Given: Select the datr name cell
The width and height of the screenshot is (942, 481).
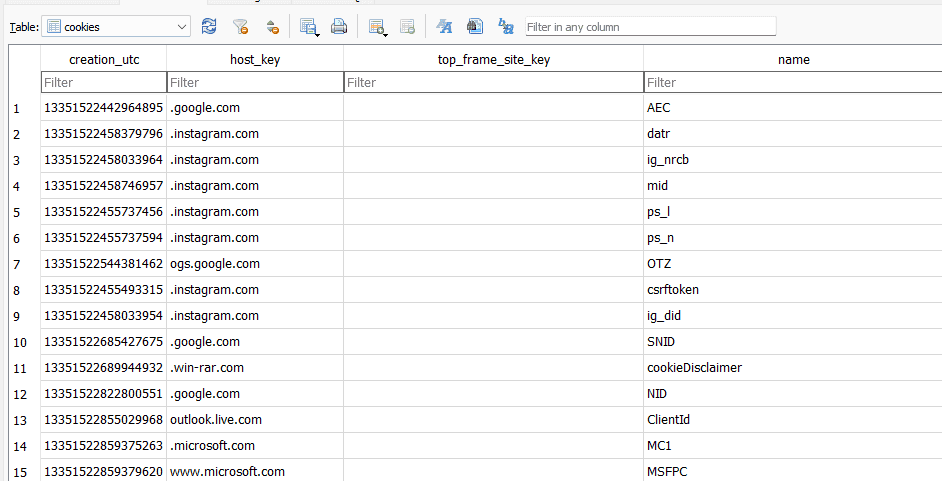Looking at the screenshot, I should [x=793, y=134].
